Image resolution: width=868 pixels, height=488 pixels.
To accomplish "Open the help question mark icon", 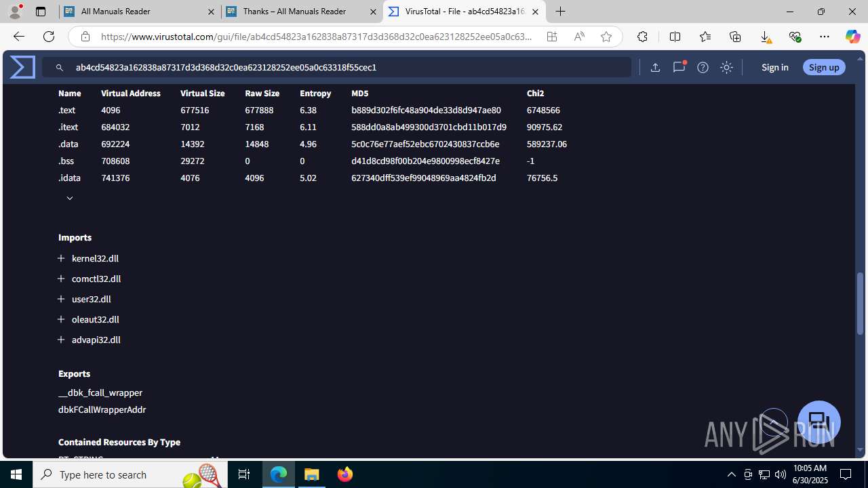I will click(x=703, y=67).
